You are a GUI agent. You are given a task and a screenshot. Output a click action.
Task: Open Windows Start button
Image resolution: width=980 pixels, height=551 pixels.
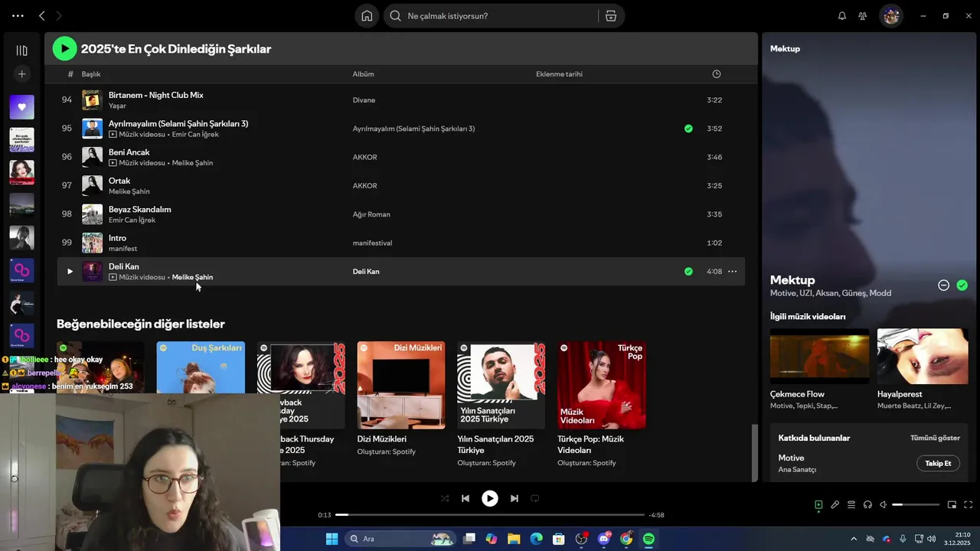(332, 539)
